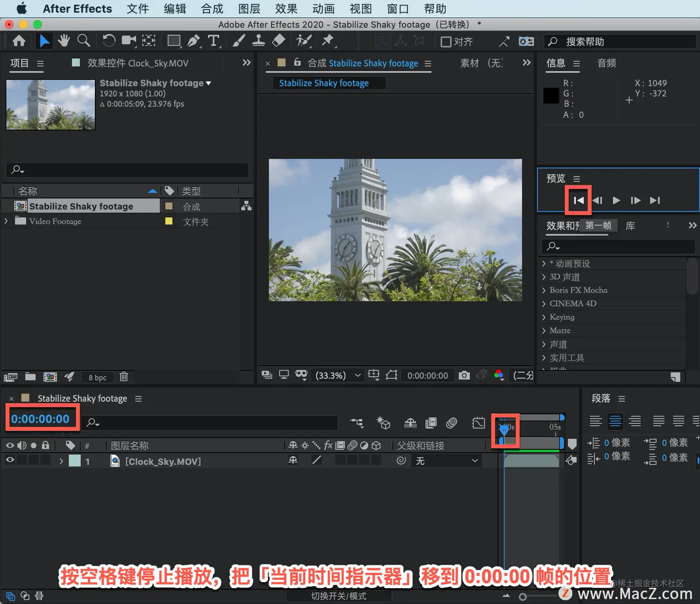Screen dimensions: 700x604
Task: Expand the Video Footage folder
Action: 6,221
